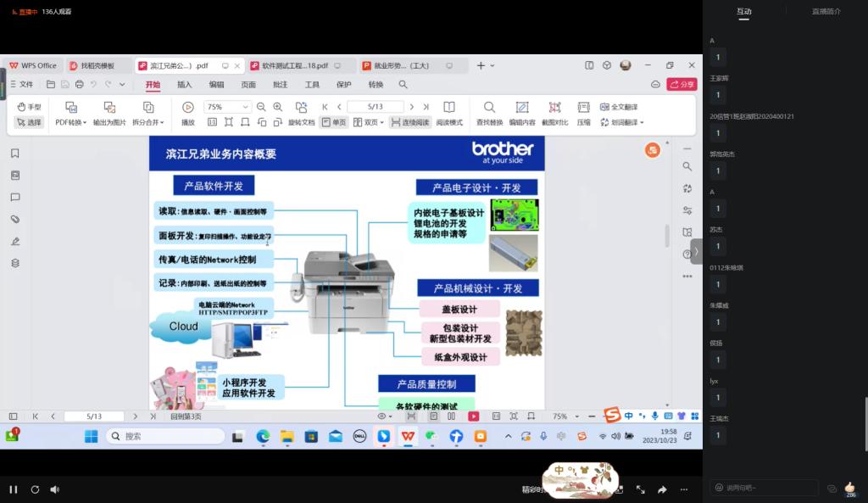Click the 输出为图片 export icon
Image resolution: width=868 pixels, height=503 pixels.
(109, 108)
